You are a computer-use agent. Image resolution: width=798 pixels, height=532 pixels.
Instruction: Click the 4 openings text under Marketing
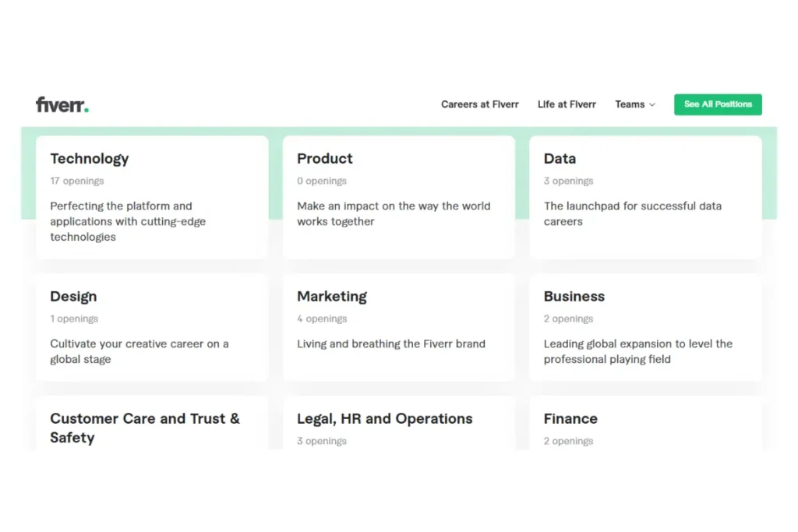[x=322, y=319]
